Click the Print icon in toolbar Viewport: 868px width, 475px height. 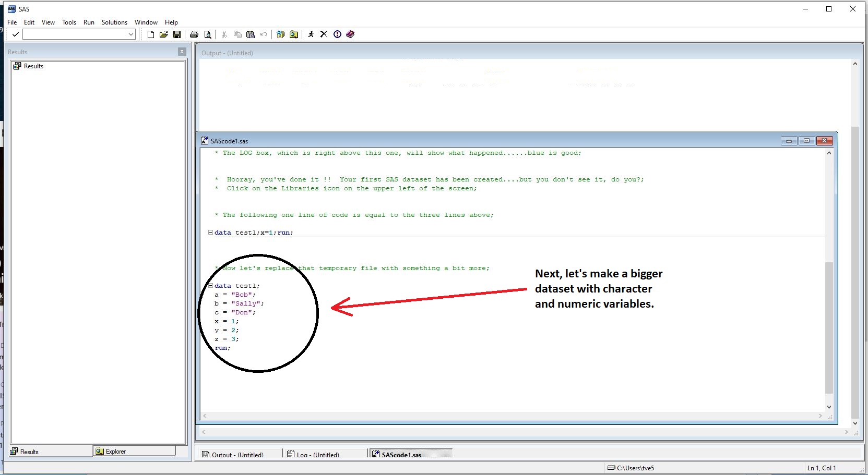pyautogui.click(x=194, y=34)
